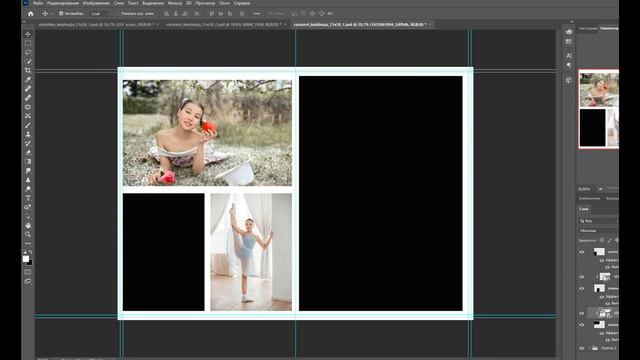Screen dimensions: 640x360
Task: Select the Clone Stamp tool
Action: 28,134
